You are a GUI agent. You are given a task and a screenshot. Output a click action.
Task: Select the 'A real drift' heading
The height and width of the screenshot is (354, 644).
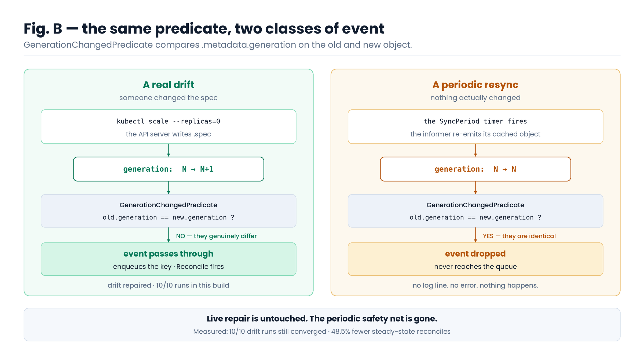169,85
